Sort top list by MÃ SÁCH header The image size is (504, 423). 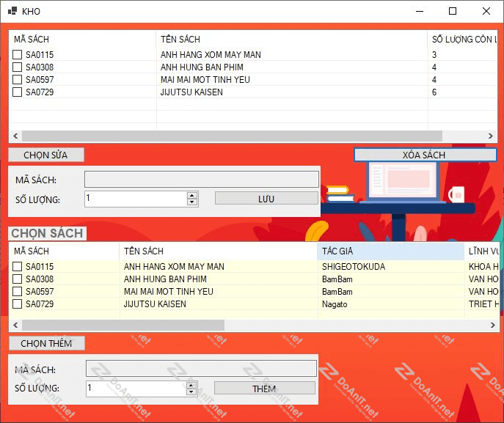pos(82,39)
